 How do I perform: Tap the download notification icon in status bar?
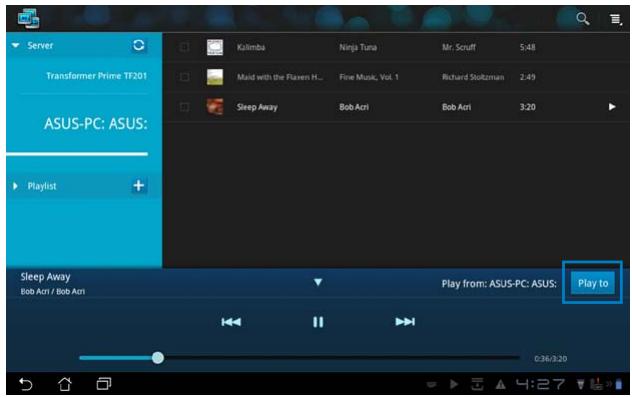coord(477,384)
